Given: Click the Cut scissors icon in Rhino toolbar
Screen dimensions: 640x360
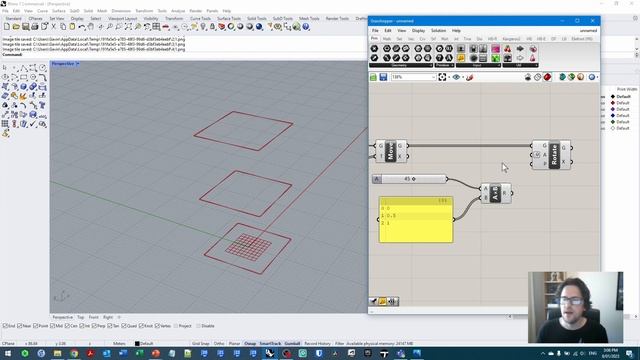Looking at the screenshot, I should coord(53,27).
